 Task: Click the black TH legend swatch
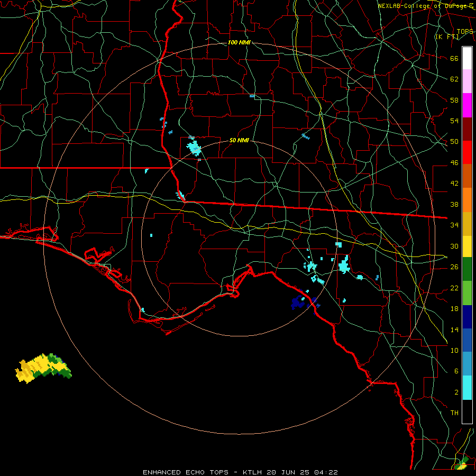click(x=467, y=411)
